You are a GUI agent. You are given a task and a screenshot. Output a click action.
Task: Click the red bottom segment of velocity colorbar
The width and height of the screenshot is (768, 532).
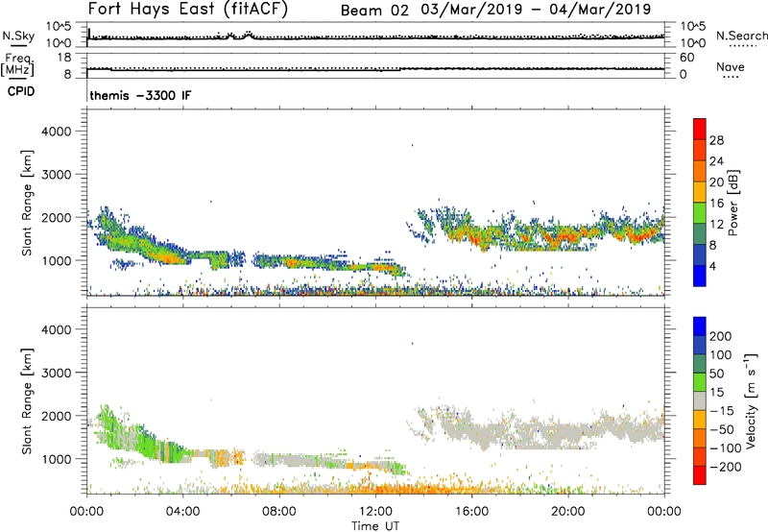pos(700,475)
